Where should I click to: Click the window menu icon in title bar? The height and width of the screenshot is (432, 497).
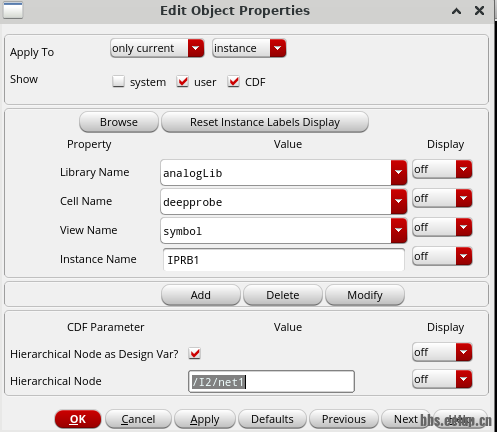pos(13,10)
